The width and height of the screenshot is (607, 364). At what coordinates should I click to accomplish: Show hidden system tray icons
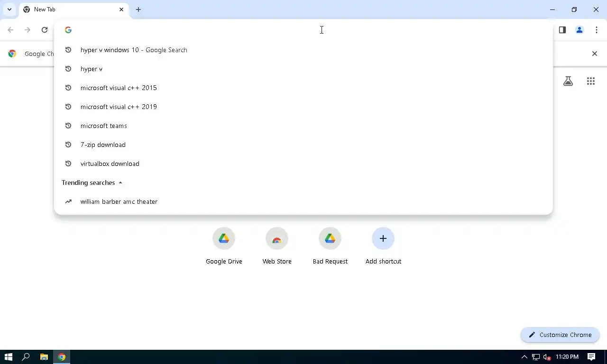click(524, 357)
